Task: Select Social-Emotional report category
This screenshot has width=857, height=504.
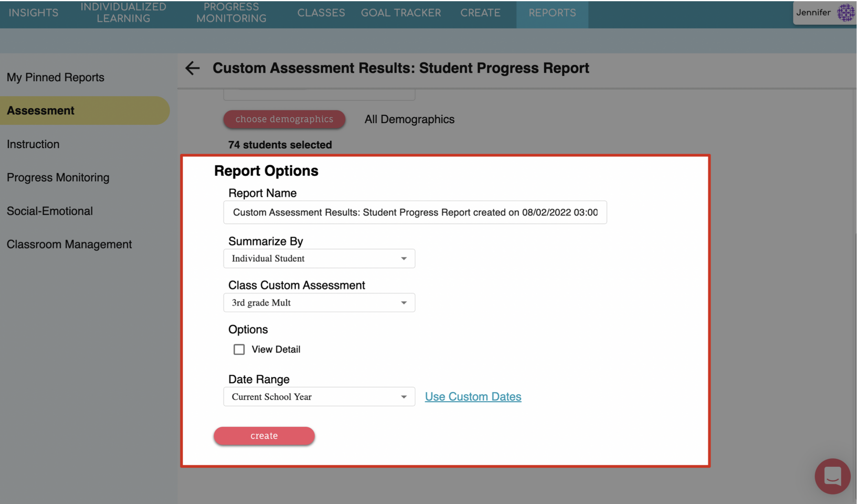Action: tap(50, 210)
